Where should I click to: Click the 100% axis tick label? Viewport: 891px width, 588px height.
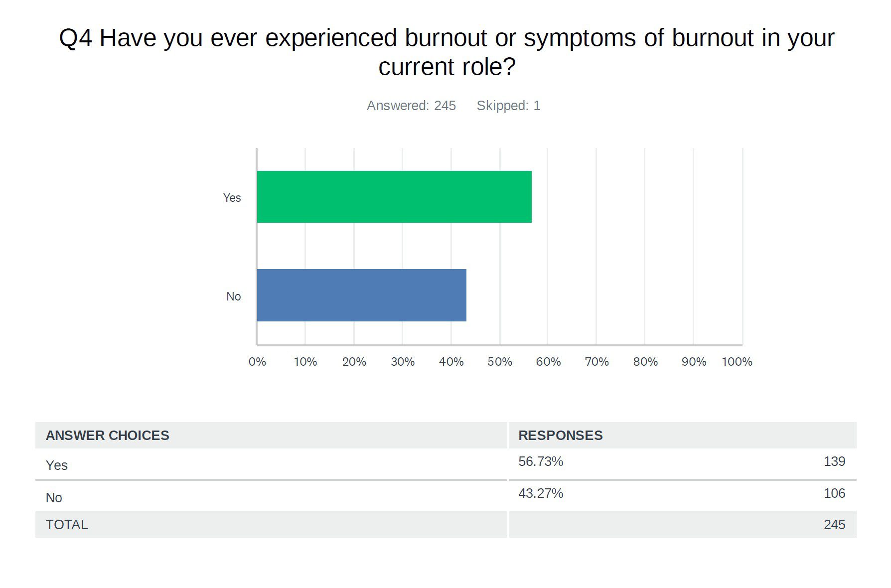[737, 362]
